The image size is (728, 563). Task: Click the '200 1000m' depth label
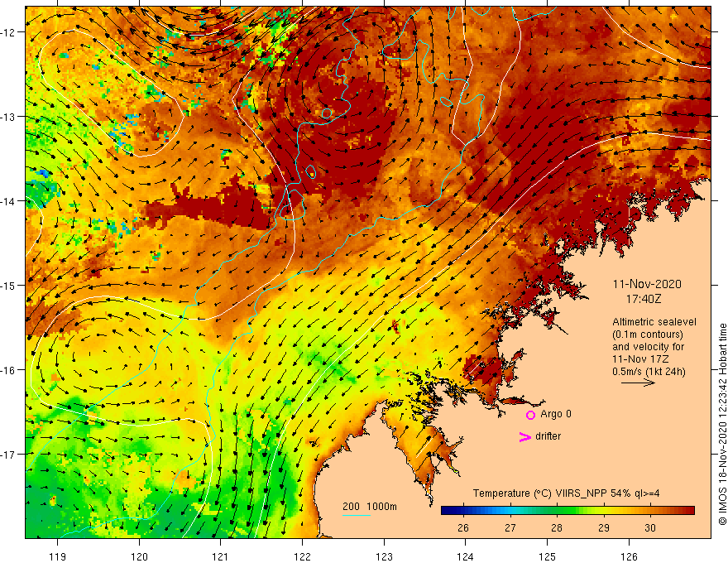click(x=370, y=507)
